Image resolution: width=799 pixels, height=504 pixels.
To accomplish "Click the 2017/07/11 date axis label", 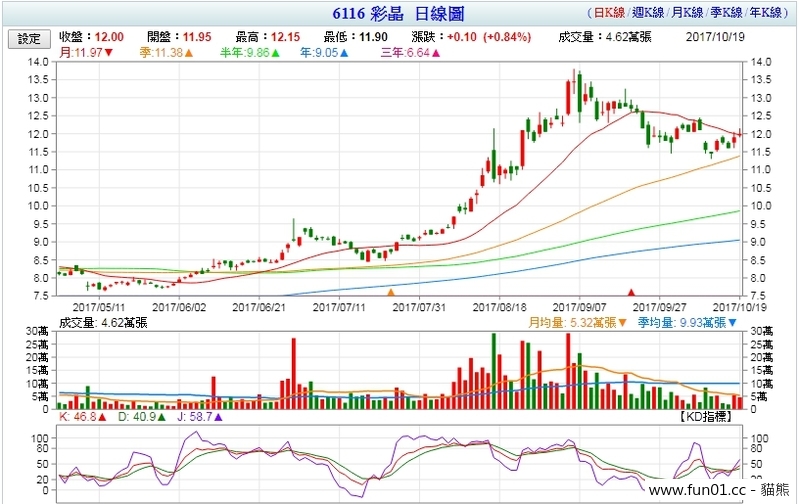I will (339, 307).
